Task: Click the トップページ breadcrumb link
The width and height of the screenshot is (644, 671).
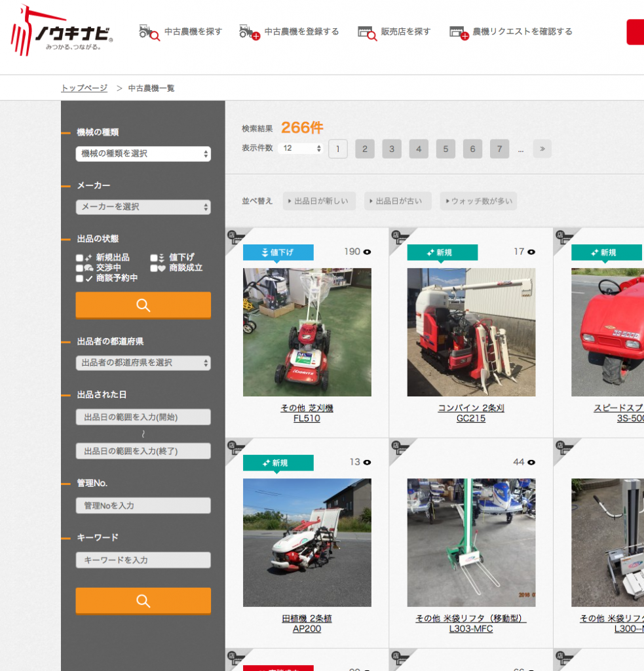Action: [x=84, y=88]
